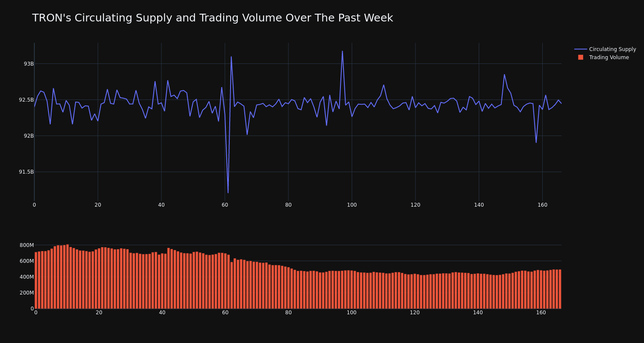
Task: Click the bar chart's x-axis label 20
Action: tap(99, 313)
